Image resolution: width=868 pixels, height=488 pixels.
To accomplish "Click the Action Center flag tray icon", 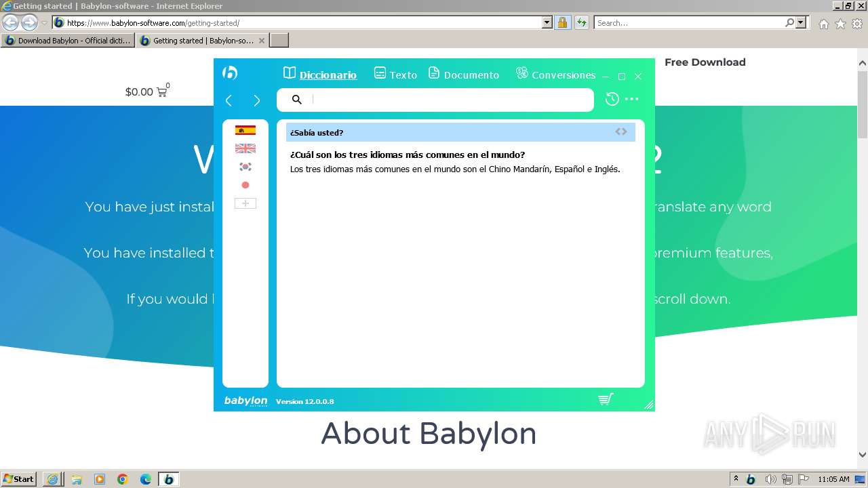I will [x=804, y=479].
